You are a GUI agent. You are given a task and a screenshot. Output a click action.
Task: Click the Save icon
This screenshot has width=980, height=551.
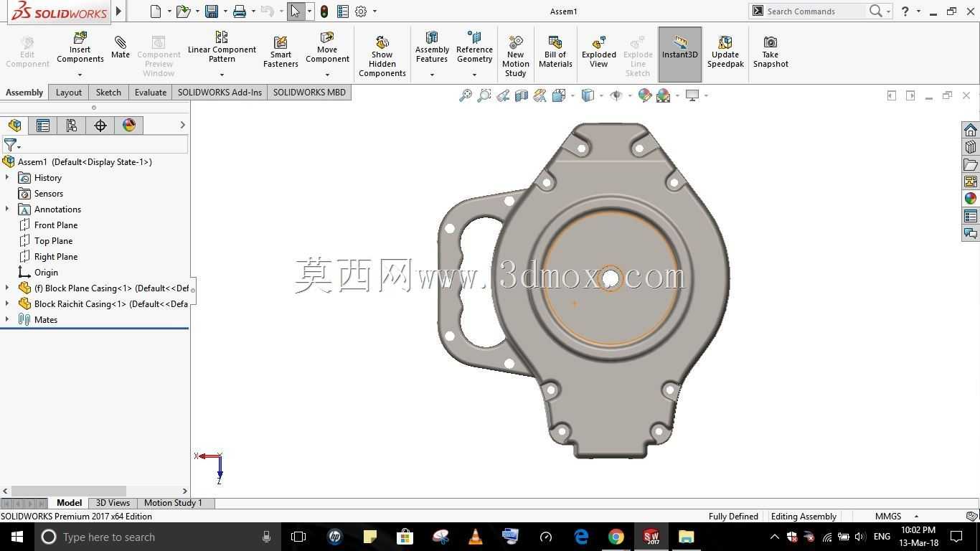[x=211, y=11]
